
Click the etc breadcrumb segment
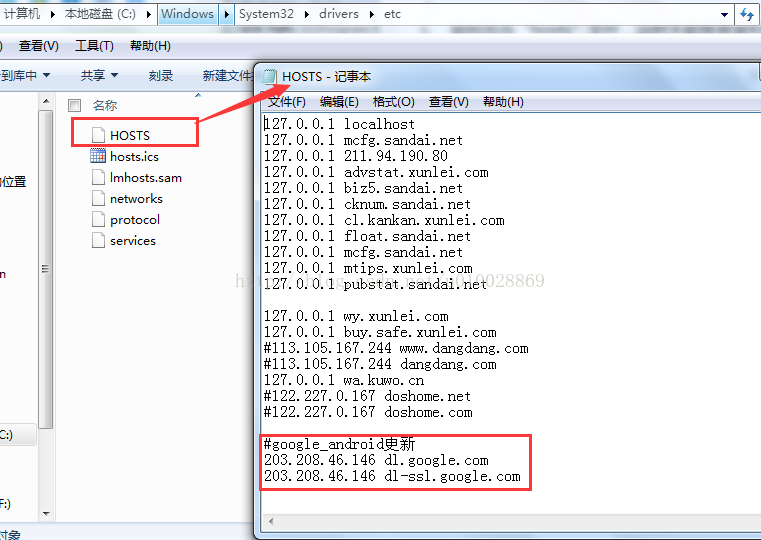pyautogui.click(x=392, y=14)
